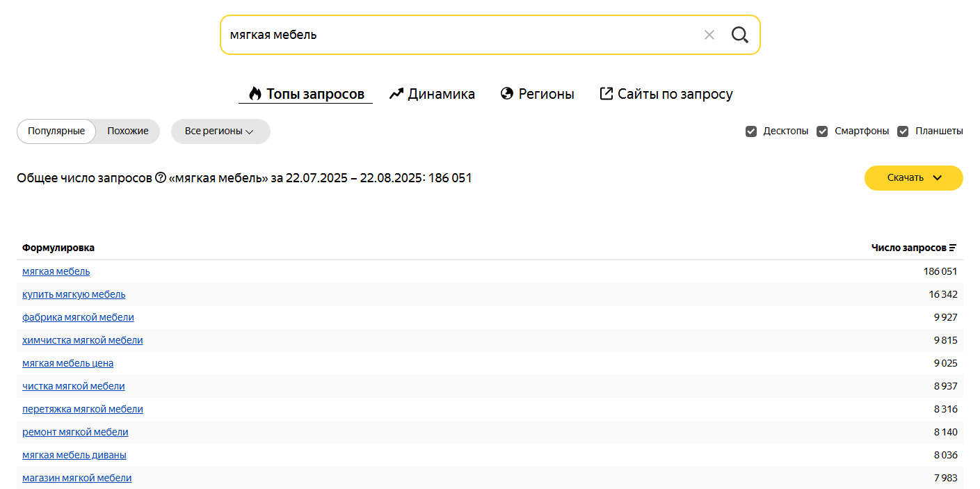Viewport: 980px width, 489px height.
Task: Click the flame icon of Топы запросов
Action: [x=255, y=94]
